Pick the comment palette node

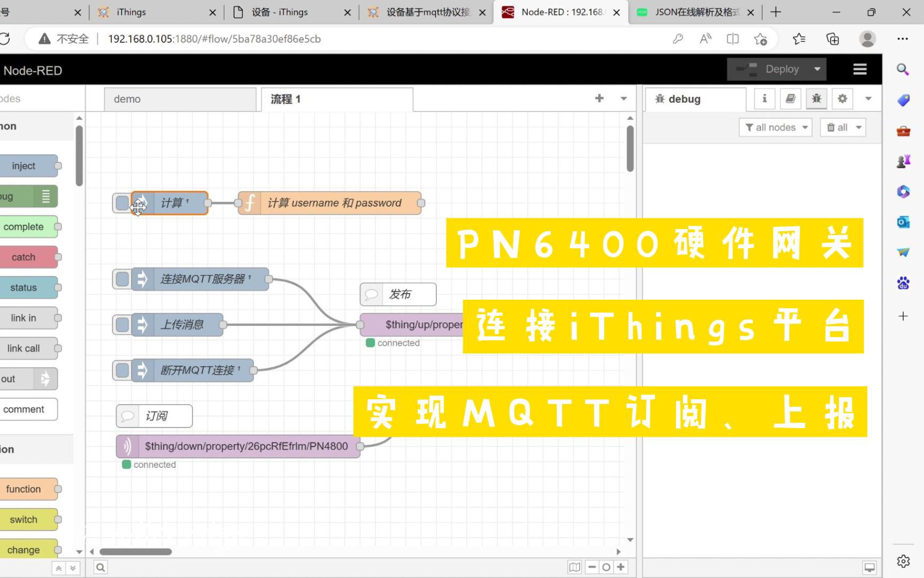tap(28, 409)
